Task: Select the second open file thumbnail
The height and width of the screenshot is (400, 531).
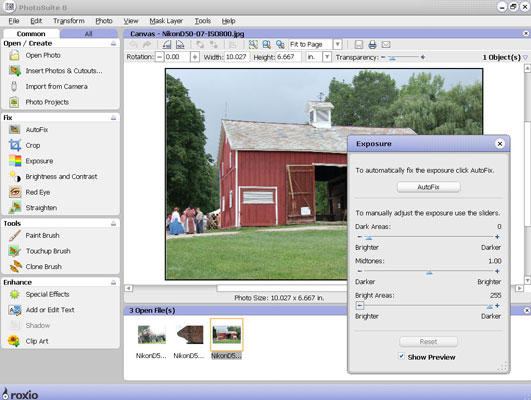Action: click(x=190, y=335)
